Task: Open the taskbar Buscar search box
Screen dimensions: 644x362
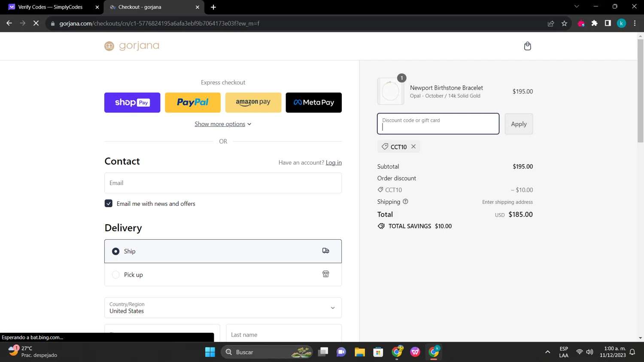Action: pyautogui.click(x=267, y=352)
